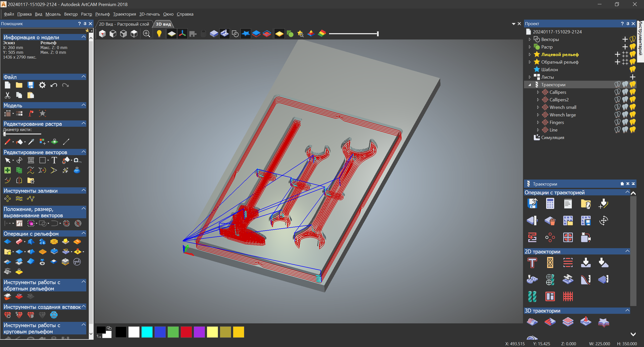
Task: Toggle visibility bulb for the Vectors item
Action: (632, 39)
